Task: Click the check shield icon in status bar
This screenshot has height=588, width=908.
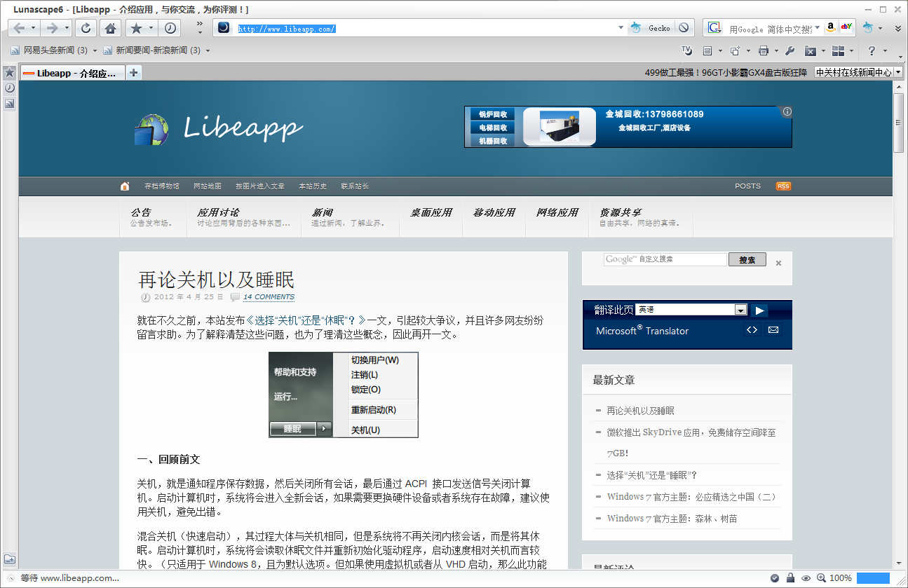Action: (775, 578)
